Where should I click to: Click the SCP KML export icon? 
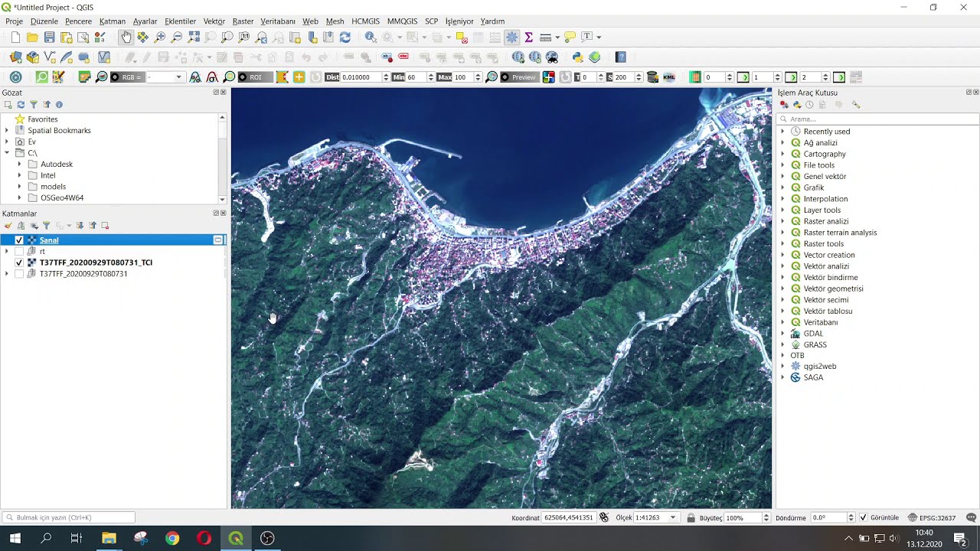(x=669, y=77)
